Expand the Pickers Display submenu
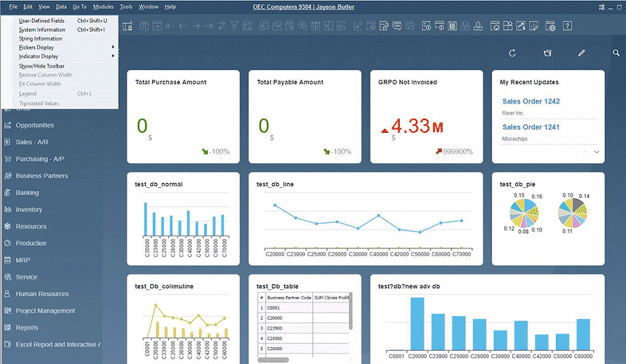This screenshot has height=364, width=626. [x=36, y=48]
